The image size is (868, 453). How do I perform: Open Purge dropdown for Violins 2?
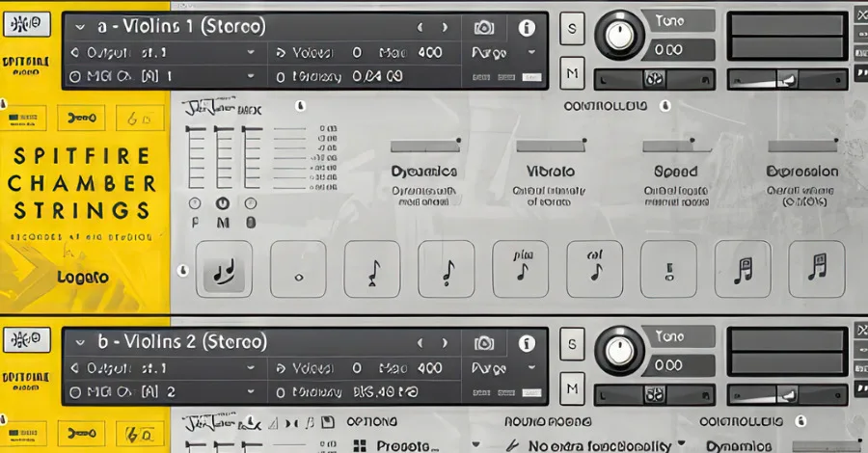pyautogui.click(x=532, y=368)
